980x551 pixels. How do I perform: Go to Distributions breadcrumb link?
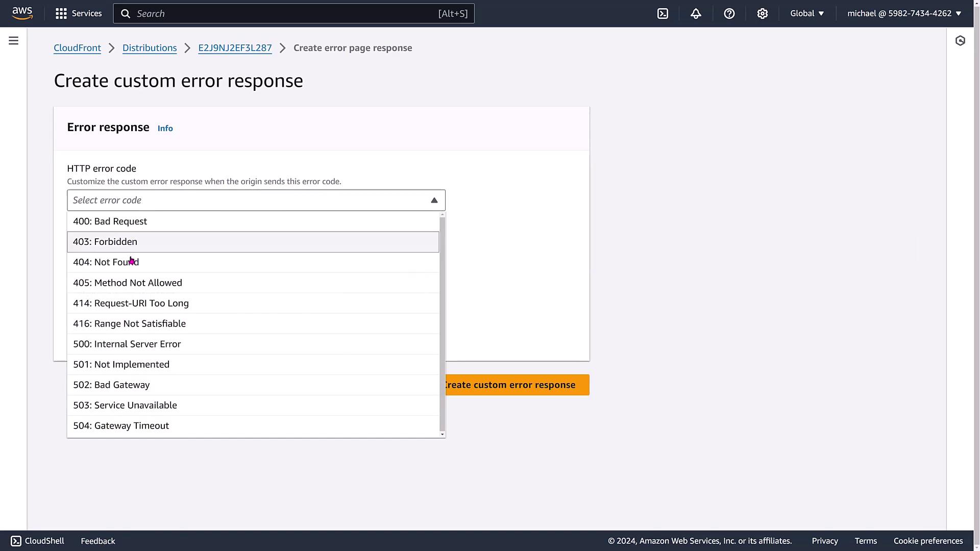point(150,48)
